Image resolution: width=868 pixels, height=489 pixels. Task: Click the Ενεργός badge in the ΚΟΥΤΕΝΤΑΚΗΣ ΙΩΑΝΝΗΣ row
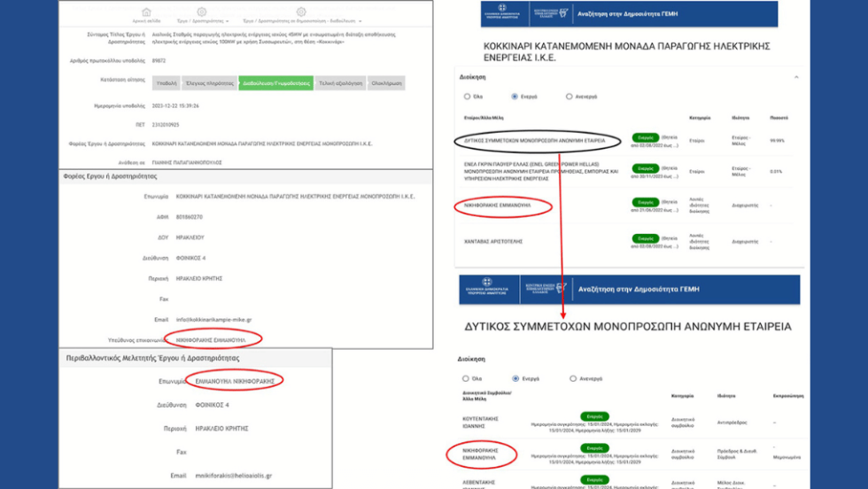594,416
